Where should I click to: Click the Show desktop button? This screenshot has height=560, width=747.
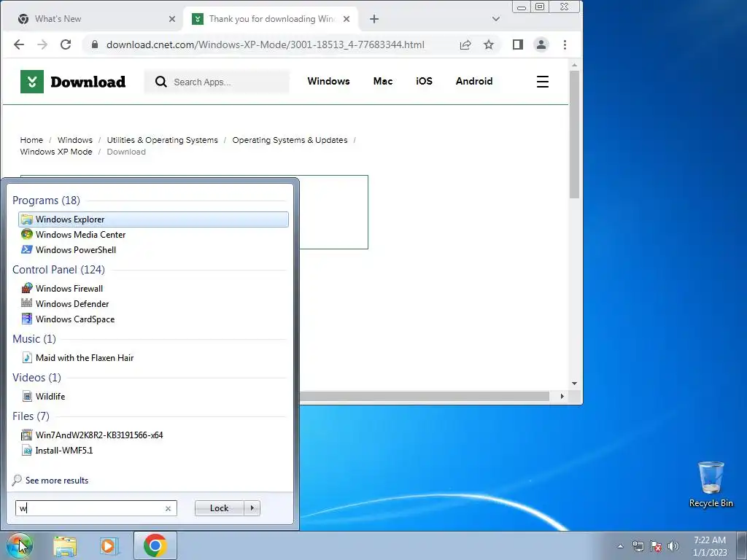tap(742, 545)
